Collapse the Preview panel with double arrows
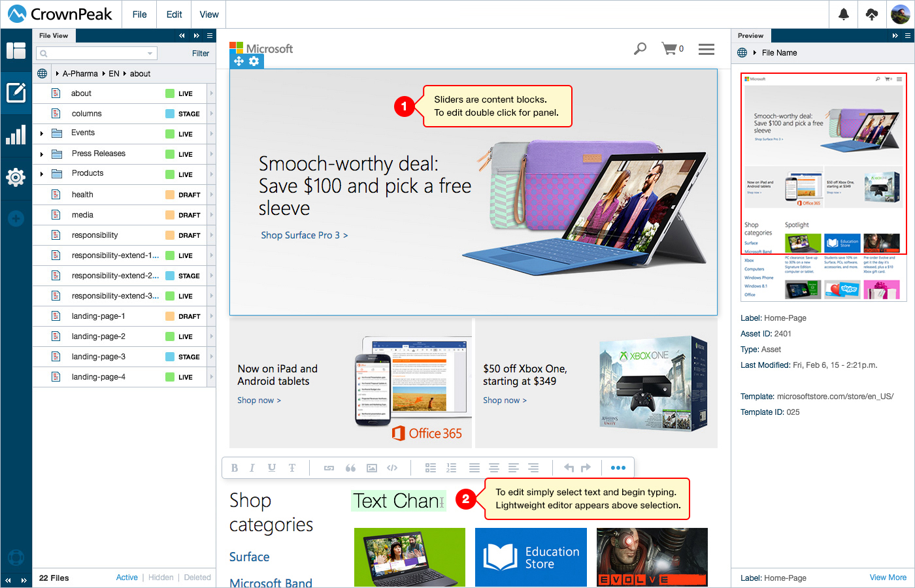 [x=895, y=36]
